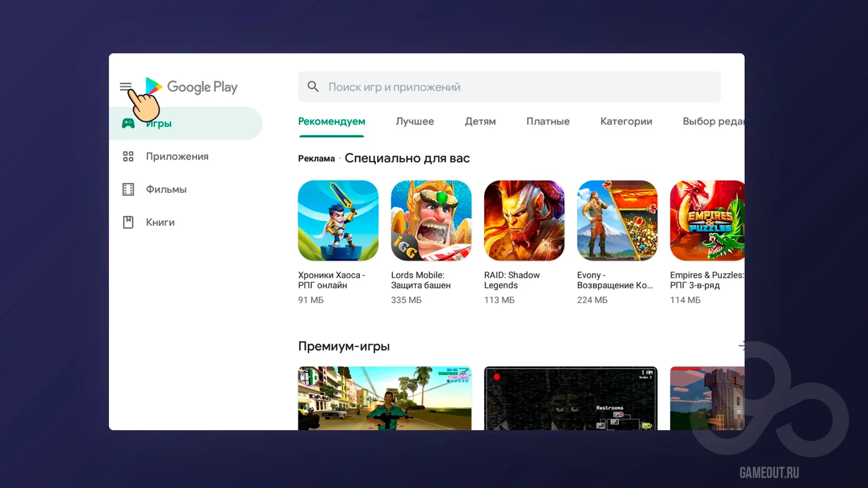Open Lords Mobile game icon
The height and width of the screenshot is (488, 868).
pos(431,221)
